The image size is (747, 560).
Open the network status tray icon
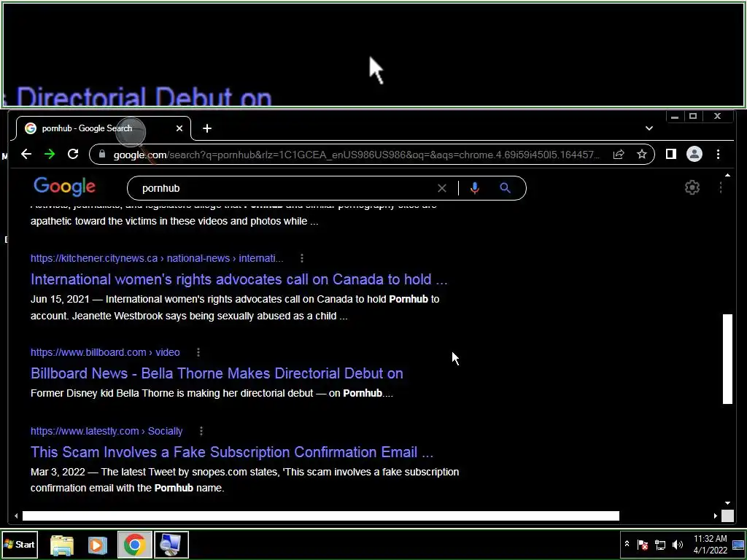point(659,544)
